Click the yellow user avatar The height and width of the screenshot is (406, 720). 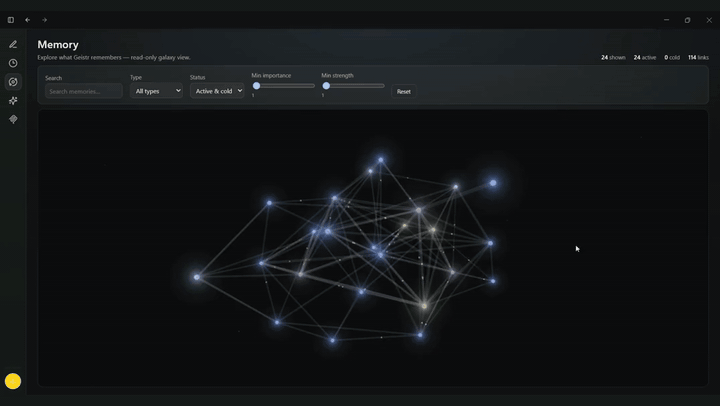click(x=13, y=381)
